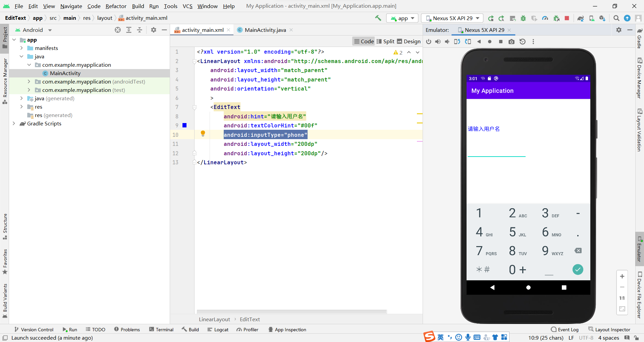
Task: Take emulator screenshot with camera icon
Action: click(x=512, y=42)
